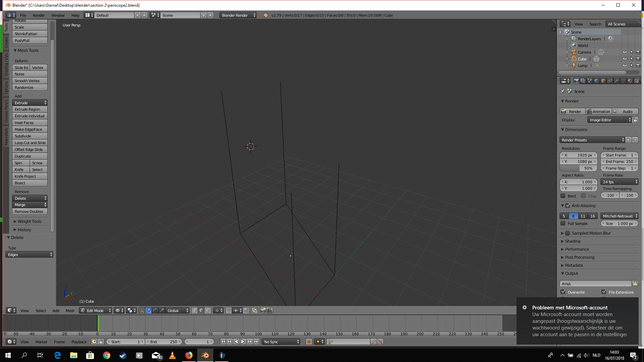Select the rotate manipulator arc icon

click(155, 310)
